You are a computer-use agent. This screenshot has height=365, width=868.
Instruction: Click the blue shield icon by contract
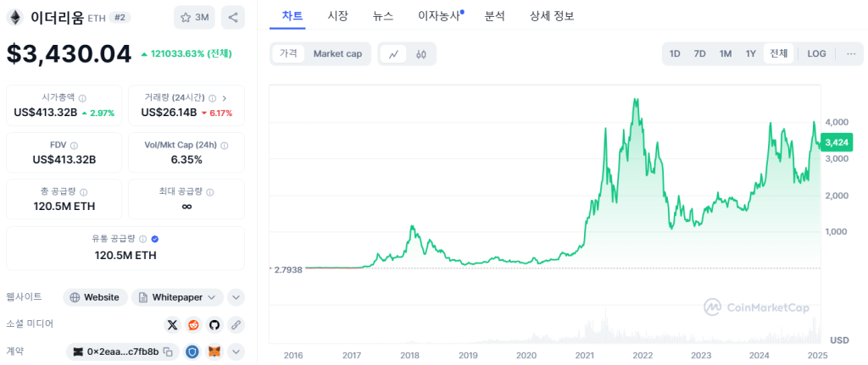tap(192, 351)
